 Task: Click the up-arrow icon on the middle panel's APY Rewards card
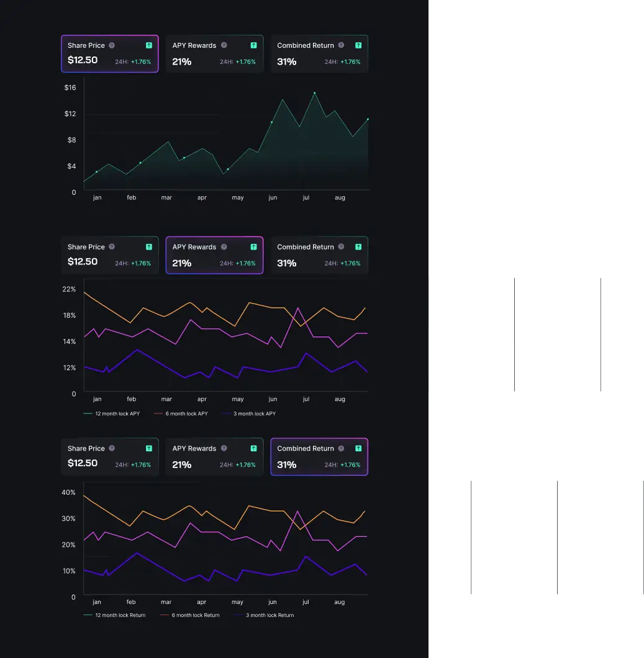pos(253,247)
